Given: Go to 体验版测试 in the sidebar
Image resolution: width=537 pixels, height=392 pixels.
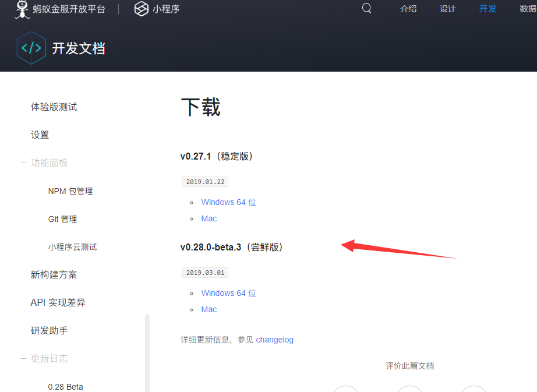Looking at the screenshot, I should [54, 107].
